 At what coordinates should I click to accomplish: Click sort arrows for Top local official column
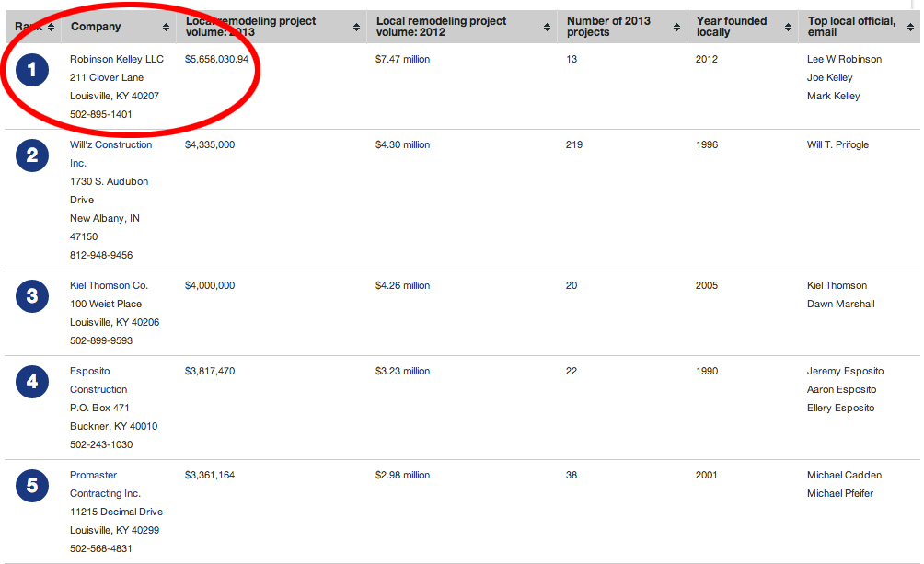(x=913, y=28)
